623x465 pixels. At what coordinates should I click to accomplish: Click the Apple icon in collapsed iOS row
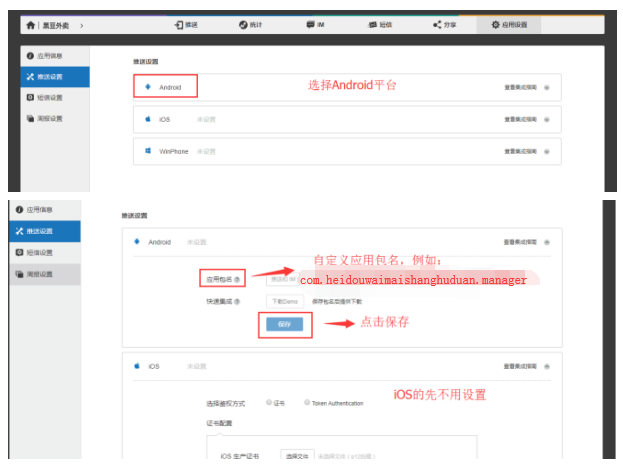click(x=148, y=119)
